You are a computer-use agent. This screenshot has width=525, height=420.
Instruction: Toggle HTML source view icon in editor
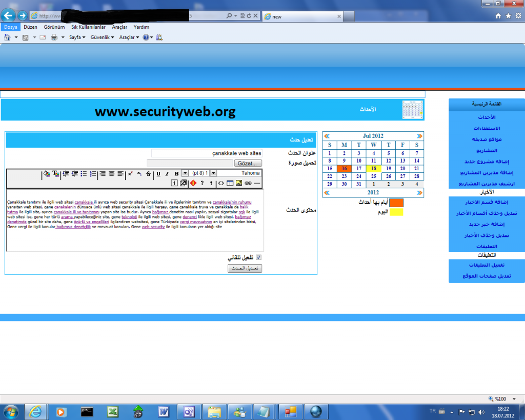click(221, 183)
